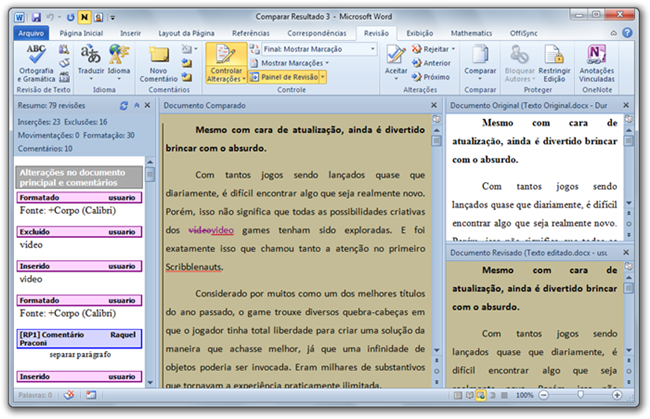
Task: Close the Documento Revisado pane
Action: (626, 252)
